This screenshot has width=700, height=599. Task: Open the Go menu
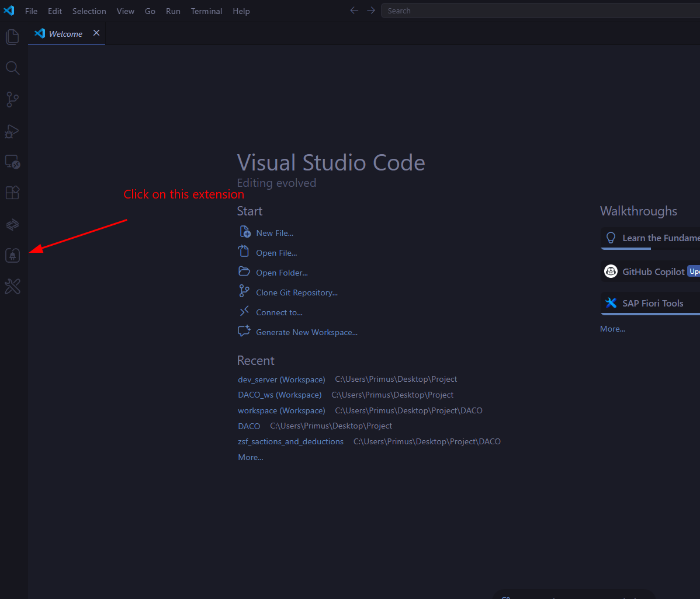pos(150,11)
